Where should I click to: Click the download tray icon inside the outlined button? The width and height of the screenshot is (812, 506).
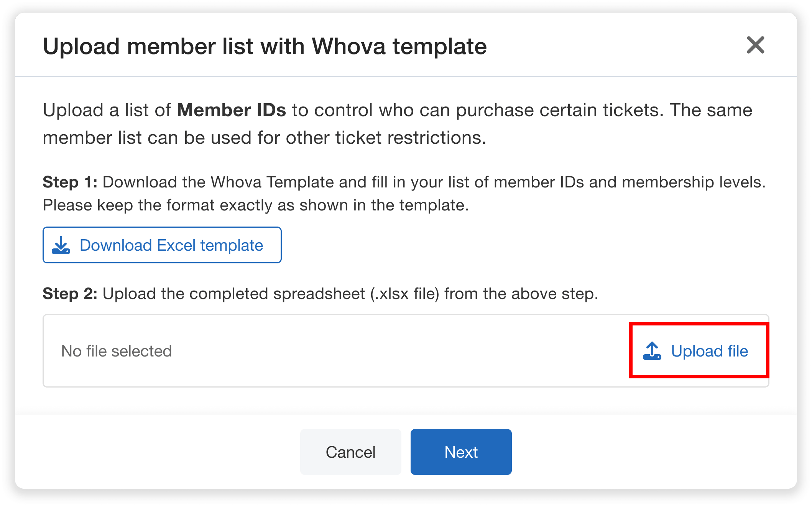[61, 245]
